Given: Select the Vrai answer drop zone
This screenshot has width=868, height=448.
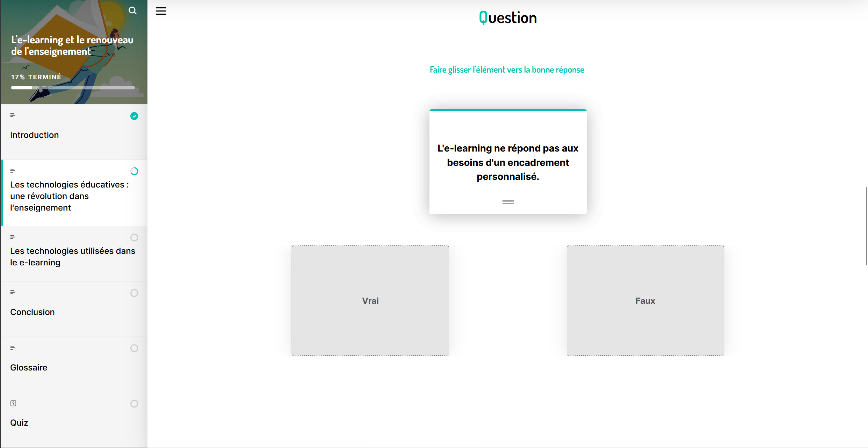Looking at the screenshot, I should tap(370, 300).
